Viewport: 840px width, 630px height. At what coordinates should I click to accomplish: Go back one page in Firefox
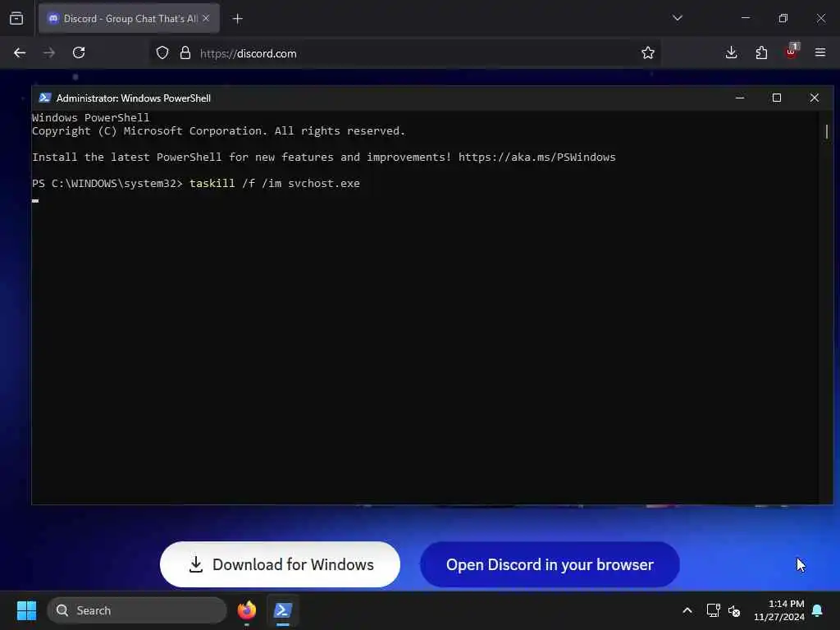pyautogui.click(x=20, y=52)
